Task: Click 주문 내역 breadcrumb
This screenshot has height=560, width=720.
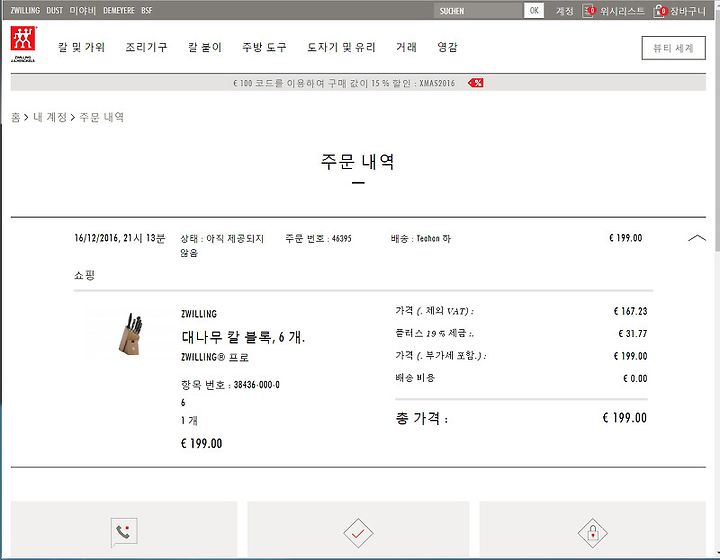Action: 102,118
